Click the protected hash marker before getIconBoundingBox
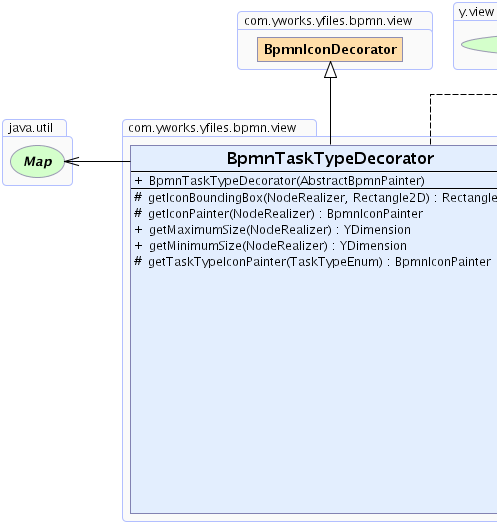The height and width of the screenshot is (524, 497). (138, 197)
